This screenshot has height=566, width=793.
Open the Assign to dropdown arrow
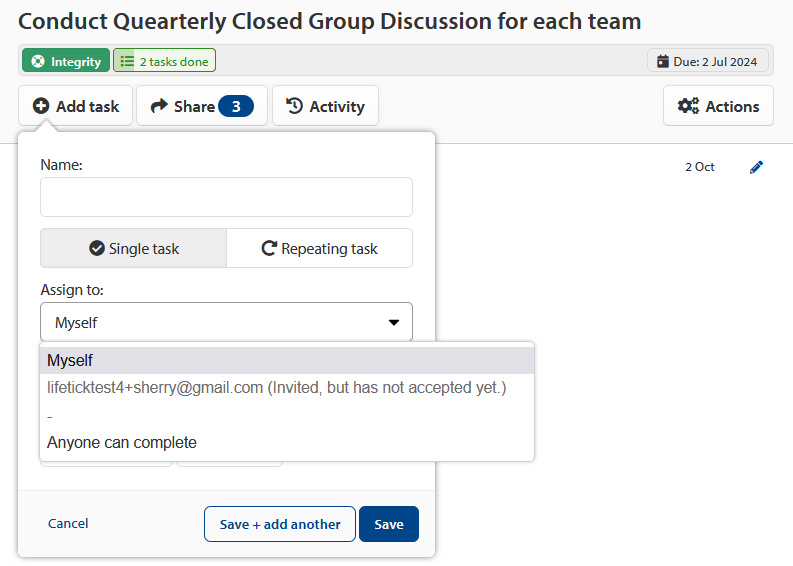393,322
